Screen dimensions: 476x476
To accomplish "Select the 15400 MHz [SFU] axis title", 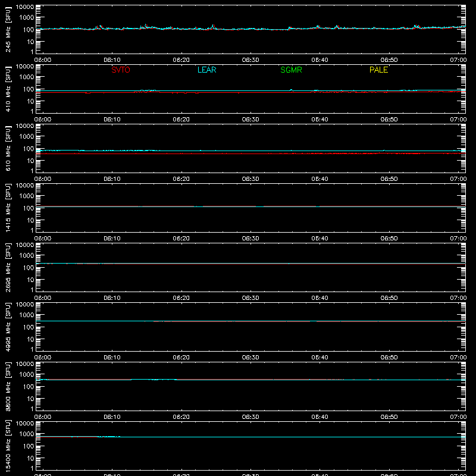I will pos(8,446).
